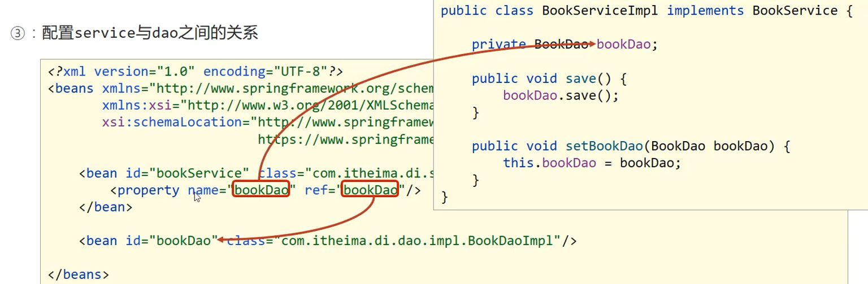Click the closing </bean> tag
The image size is (868, 284).
[x=106, y=207]
